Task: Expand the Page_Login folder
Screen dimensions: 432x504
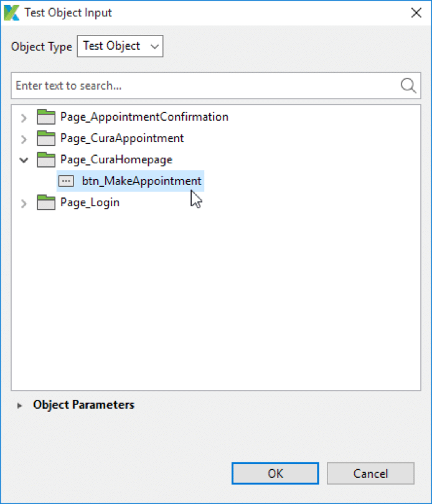Action: pos(24,202)
